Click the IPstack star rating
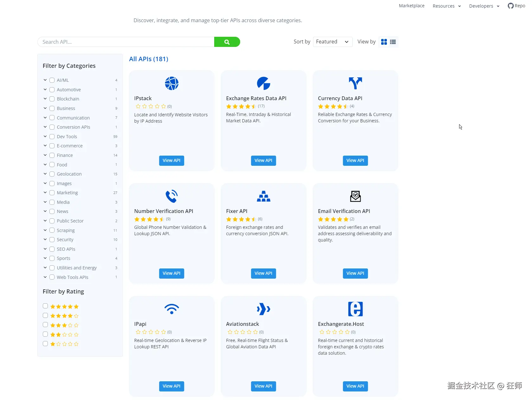Screen dimensions: 532x400 [x=151, y=106]
